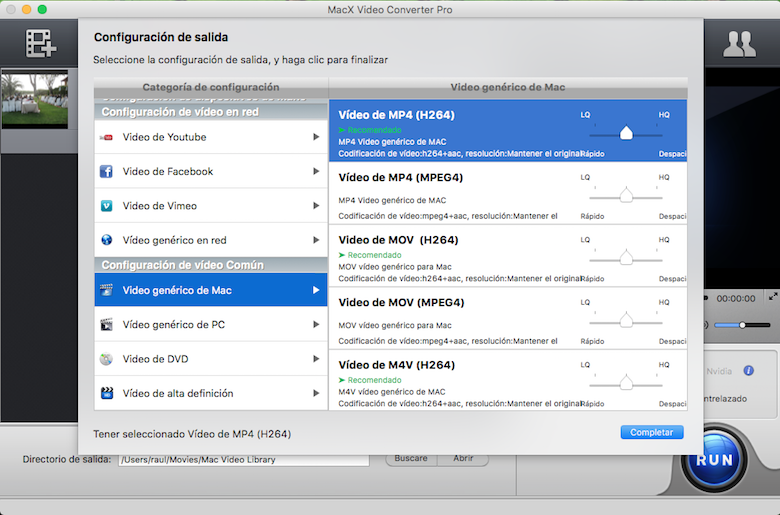Viewport: 780px width, 515px height.
Task: Click the DVD disc icon
Action: point(106,359)
